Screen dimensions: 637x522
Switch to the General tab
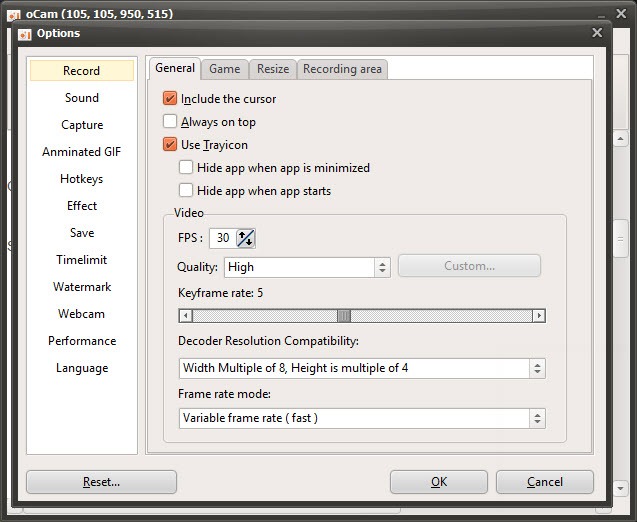pos(175,68)
